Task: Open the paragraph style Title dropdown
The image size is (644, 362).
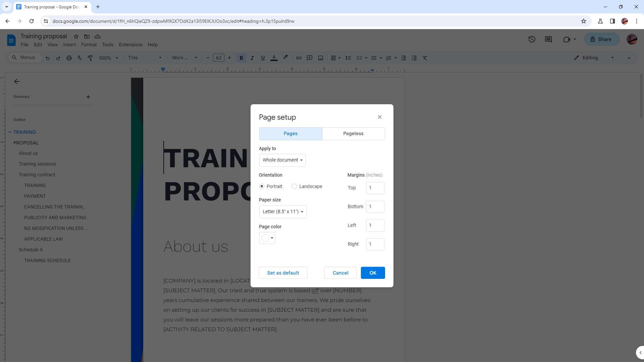Action: (145, 58)
